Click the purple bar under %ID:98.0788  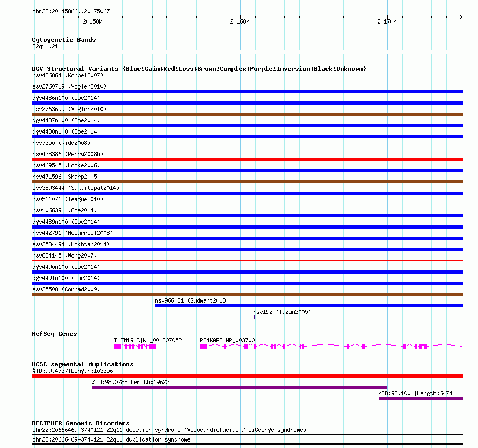click(x=240, y=387)
